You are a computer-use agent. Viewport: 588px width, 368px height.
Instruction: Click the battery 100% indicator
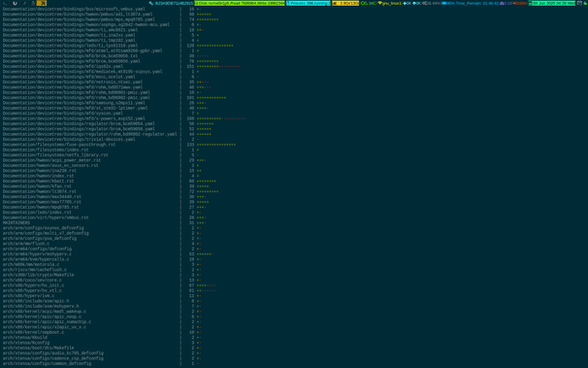448,3
